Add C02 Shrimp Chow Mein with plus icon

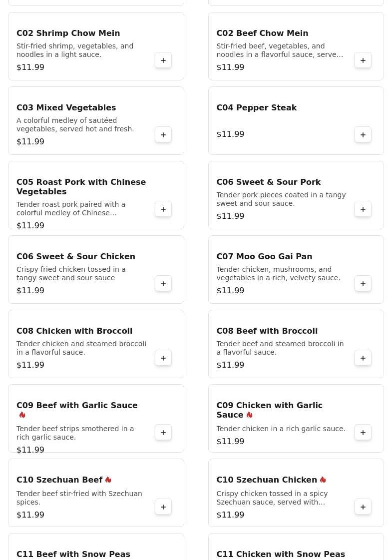[163, 60]
